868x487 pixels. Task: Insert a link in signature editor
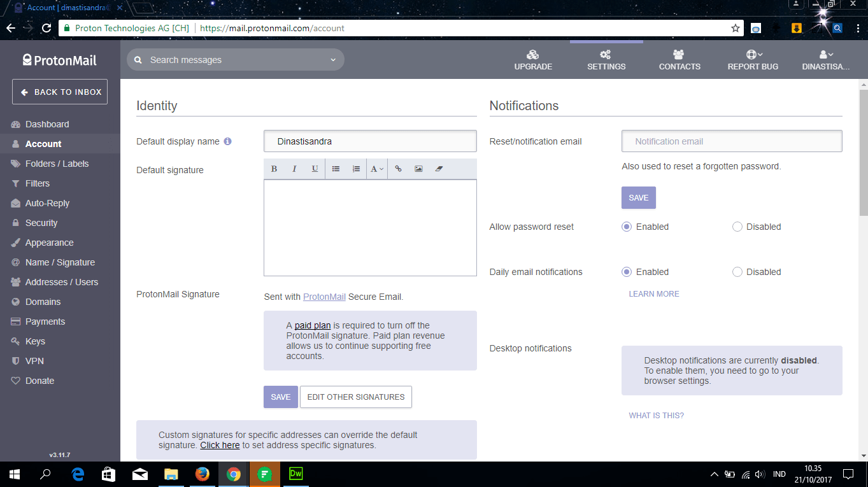coord(398,169)
